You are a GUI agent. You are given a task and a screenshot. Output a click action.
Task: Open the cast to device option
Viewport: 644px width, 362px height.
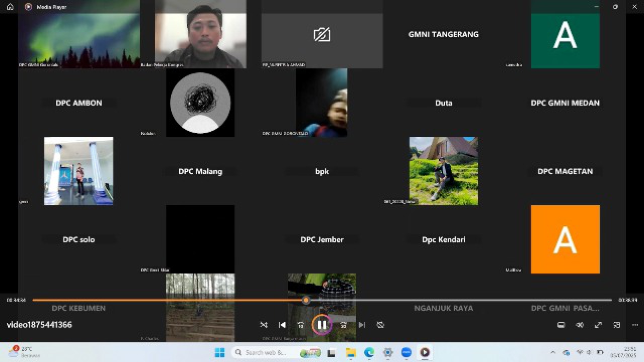point(561,325)
